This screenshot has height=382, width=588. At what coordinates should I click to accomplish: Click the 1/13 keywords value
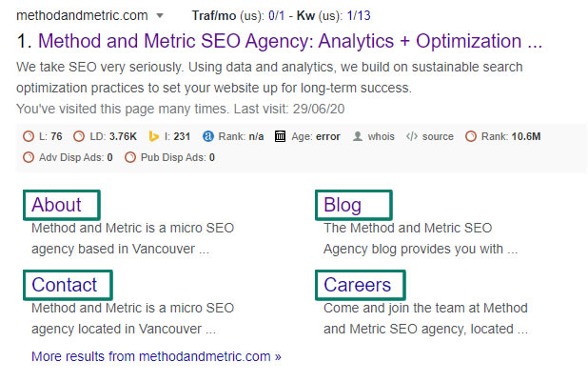coord(359,16)
